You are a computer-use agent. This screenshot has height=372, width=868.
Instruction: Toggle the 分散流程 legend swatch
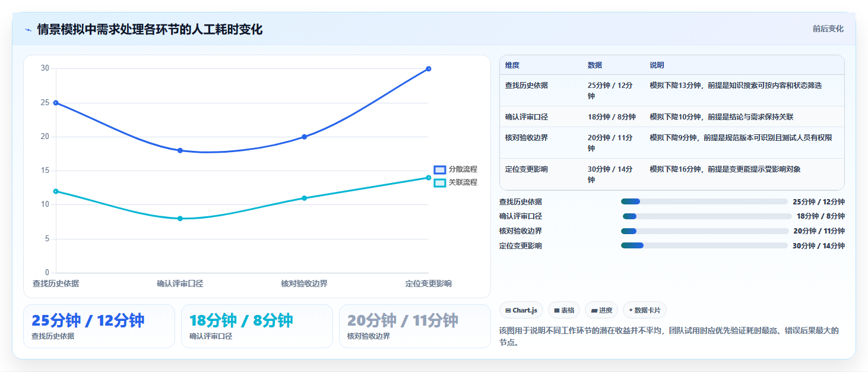440,170
